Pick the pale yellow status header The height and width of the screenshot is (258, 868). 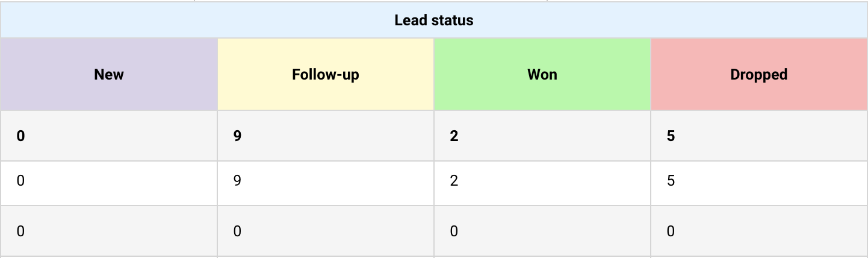pos(326,75)
